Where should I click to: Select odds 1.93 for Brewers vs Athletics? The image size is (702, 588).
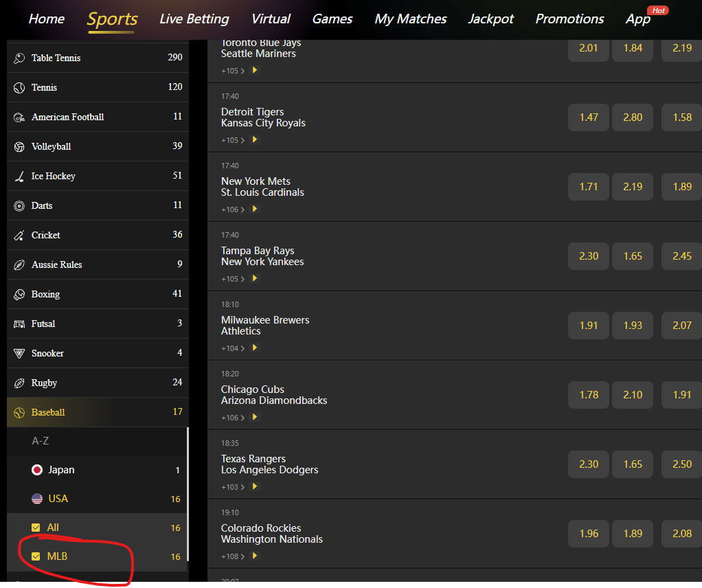(633, 326)
